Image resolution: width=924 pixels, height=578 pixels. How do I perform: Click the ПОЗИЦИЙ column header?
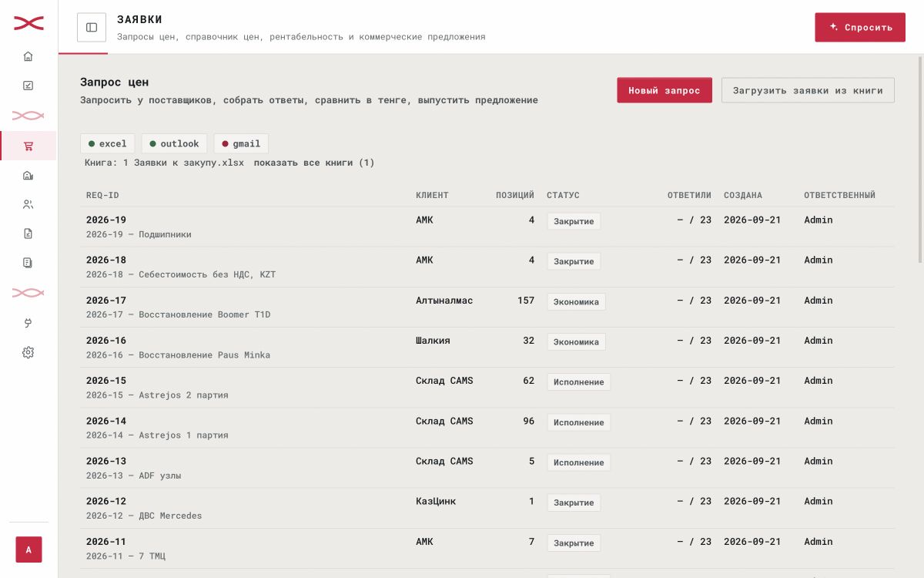pyautogui.click(x=515, y=195)
